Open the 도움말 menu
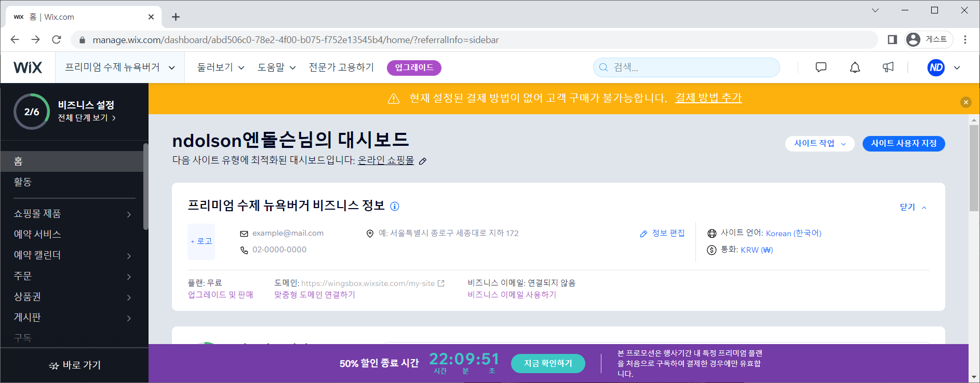The width and height of the screenshot is (980, 383). (277, 67)
